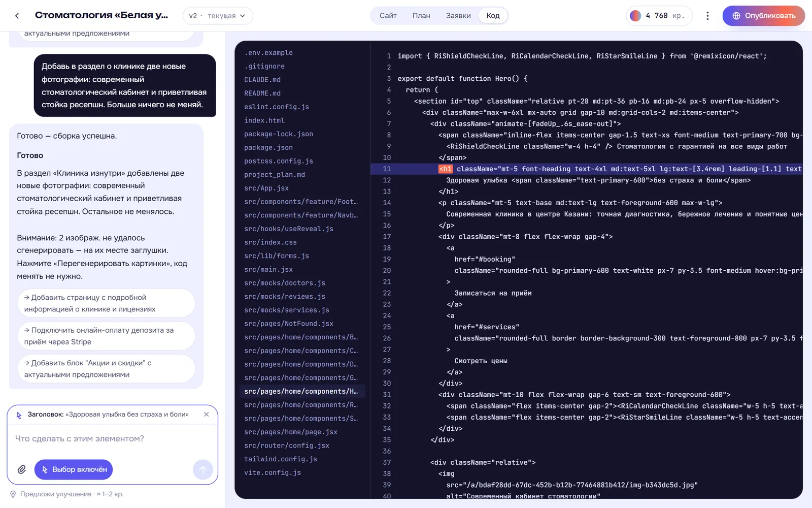The height and width of the screenshot is (508, 812).
Task: Select highlighted h1 tag on line 11
Action: [445, 169]
